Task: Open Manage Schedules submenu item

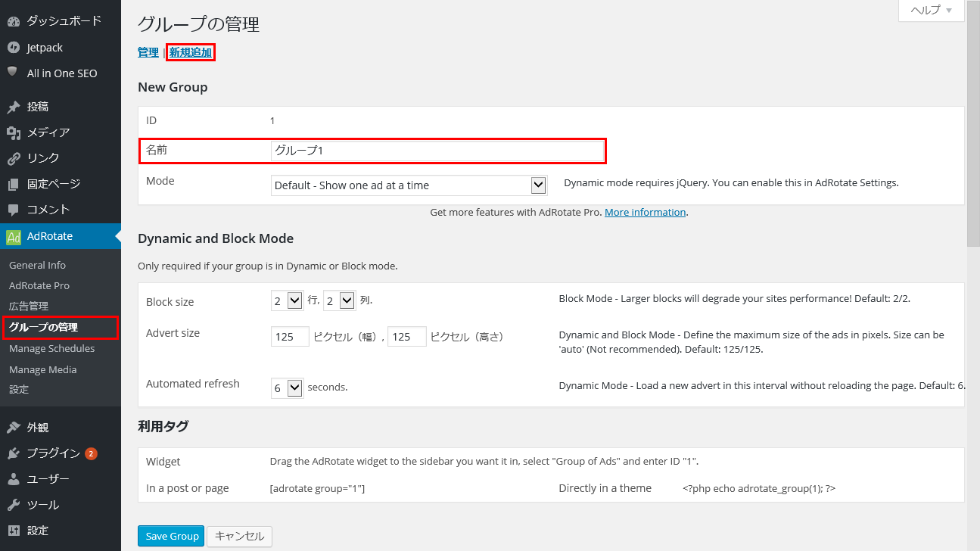Action: click(51, 349)
